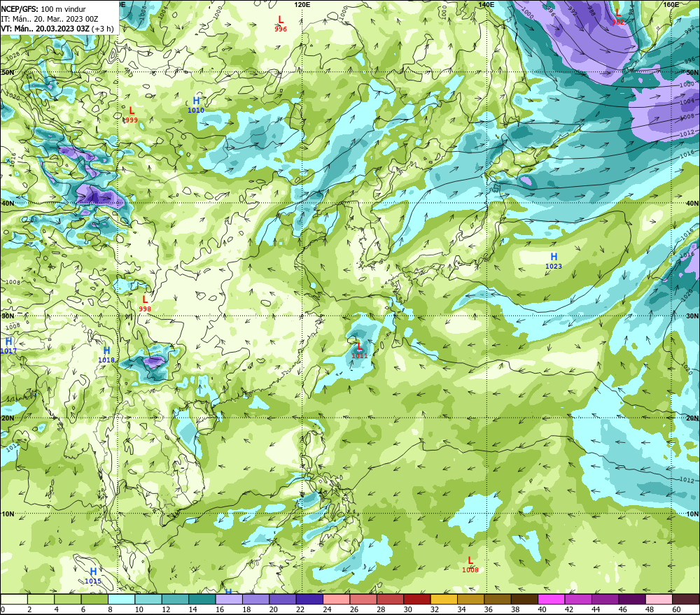Click the 120E longitude label
The height and width of the screenshot is (615, 700).
[302, 4]
